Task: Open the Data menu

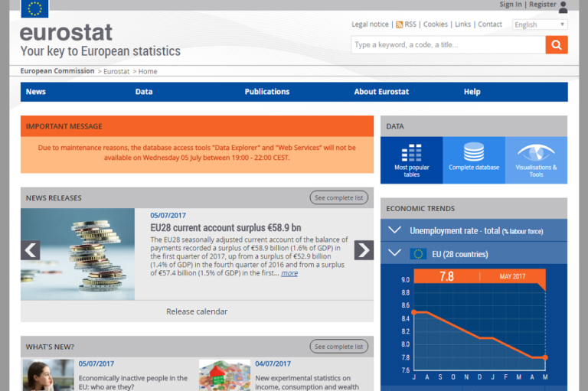Action: [x=144, y=92]
